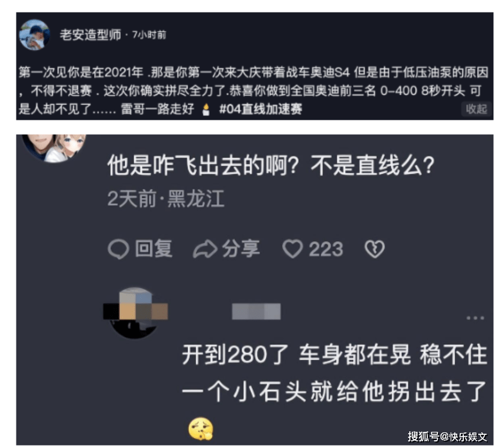Click the reply speech bubble icon

119,249
